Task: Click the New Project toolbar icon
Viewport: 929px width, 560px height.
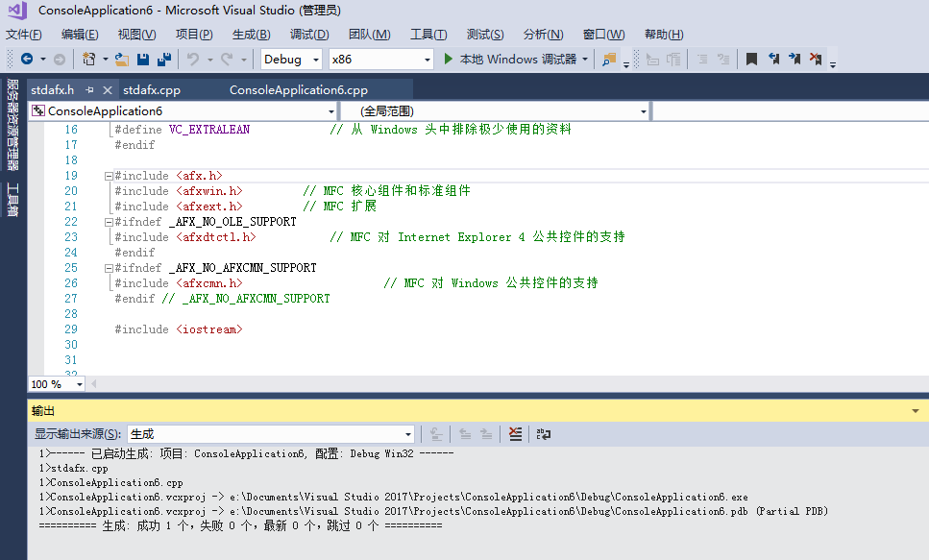Action: click(x=89, y=59)
